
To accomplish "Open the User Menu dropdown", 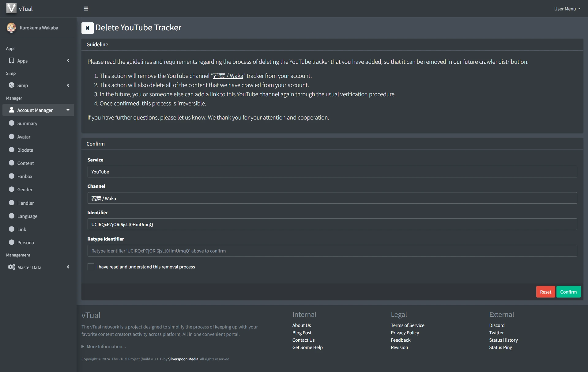I will point(567,9).
